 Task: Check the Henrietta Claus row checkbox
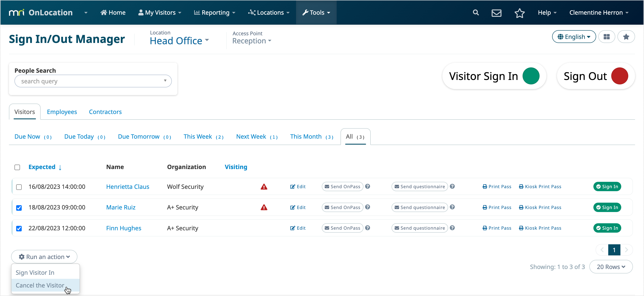(x=19, y=187)
